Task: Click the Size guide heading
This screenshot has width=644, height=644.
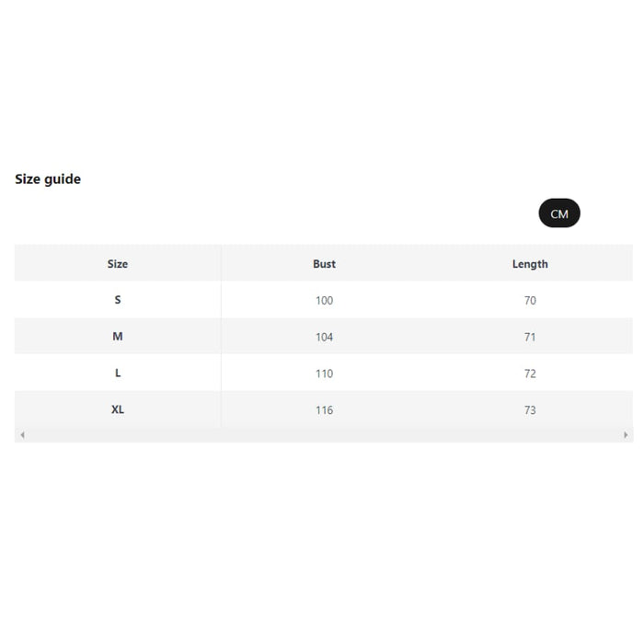Action: coord(48,179)
